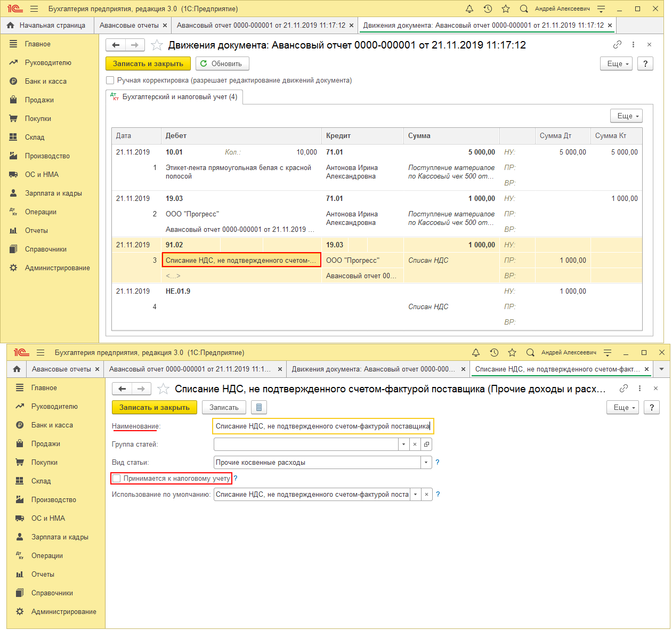Open history clock icon in top window
Viewport: 672px width, 630px height.
click(488, 9)
